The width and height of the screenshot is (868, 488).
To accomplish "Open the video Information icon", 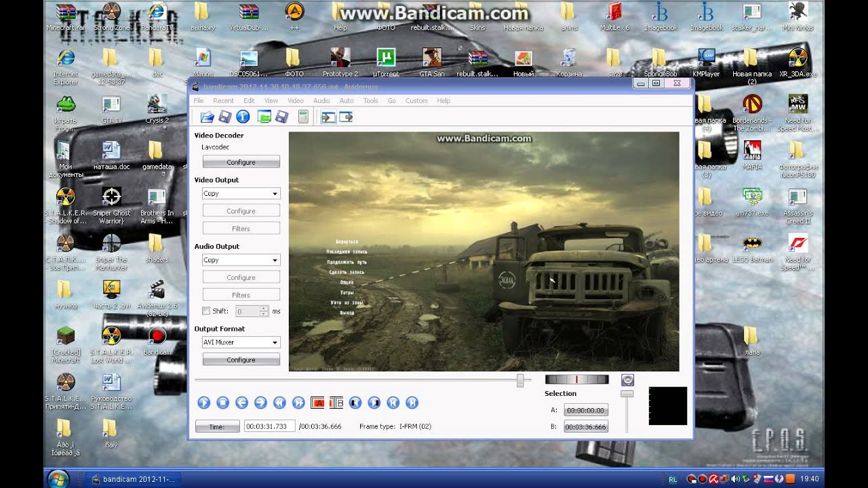I will [x=243, y=117].
